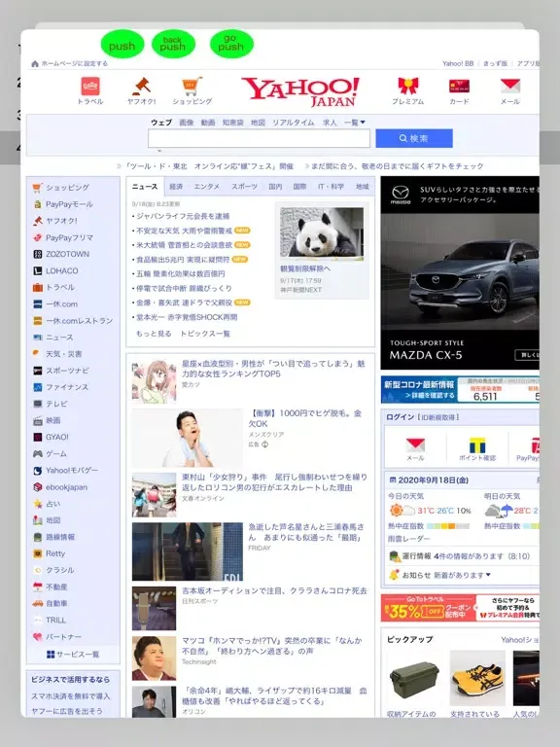
Task: Tap the green go push button
Action: (231, 45)
